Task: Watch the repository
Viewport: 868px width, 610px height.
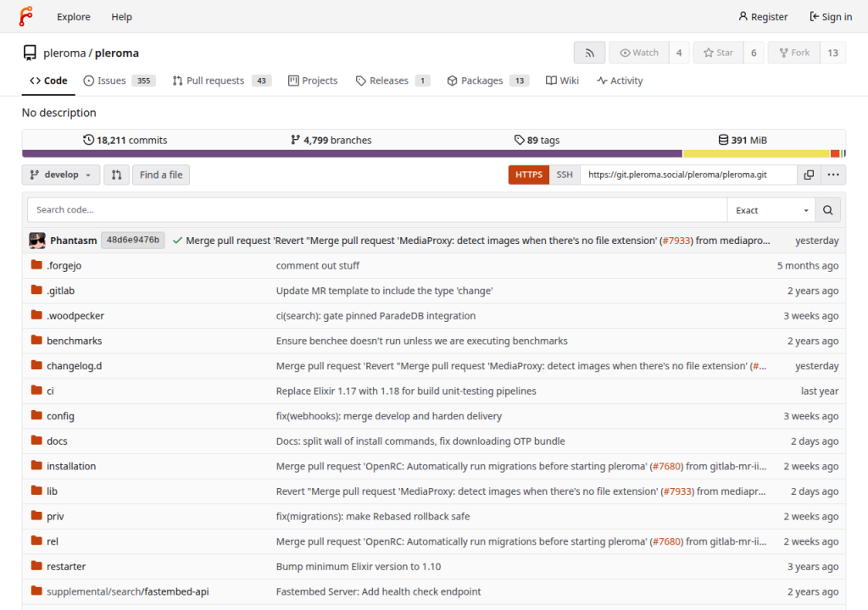Action: coord(639,53)
